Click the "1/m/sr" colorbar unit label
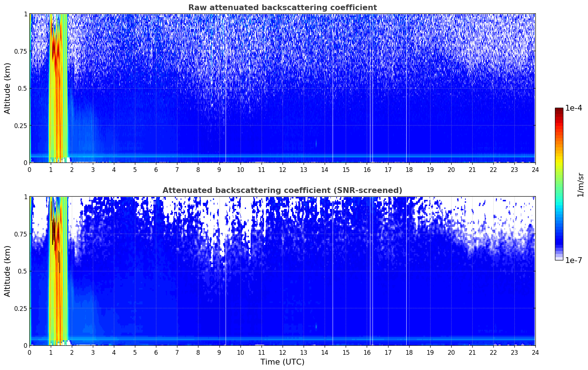 pos(580,184)
